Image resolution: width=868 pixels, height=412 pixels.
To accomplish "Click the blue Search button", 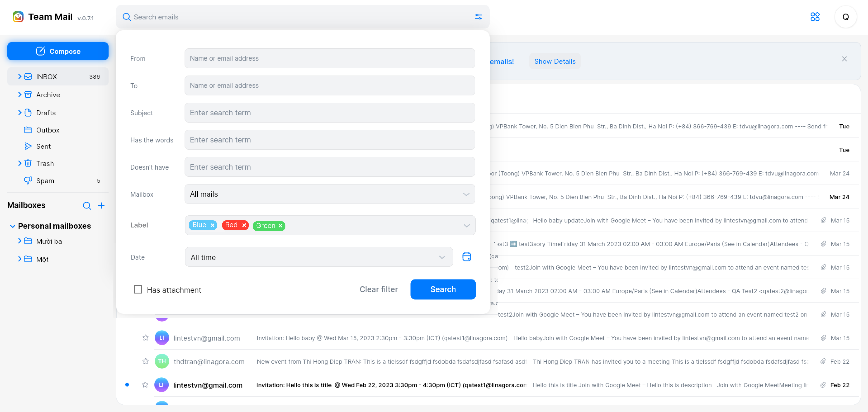I will (x=443, y=289).
